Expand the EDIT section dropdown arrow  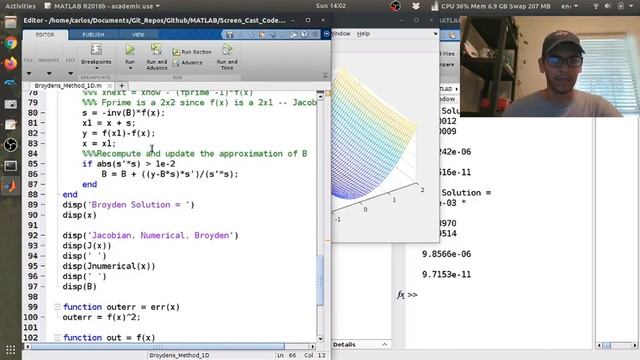point(70,73)
